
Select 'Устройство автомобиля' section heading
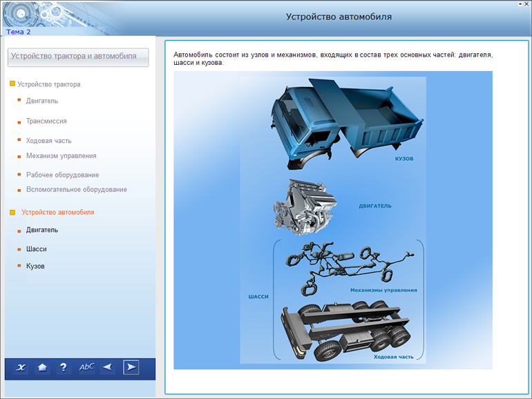click(x=57, y=213)
